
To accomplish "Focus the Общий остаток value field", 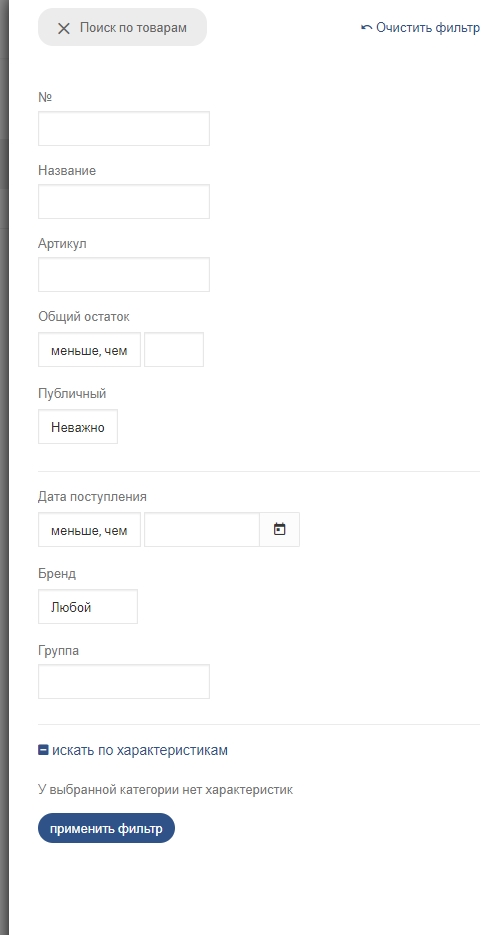I will 174,350.
